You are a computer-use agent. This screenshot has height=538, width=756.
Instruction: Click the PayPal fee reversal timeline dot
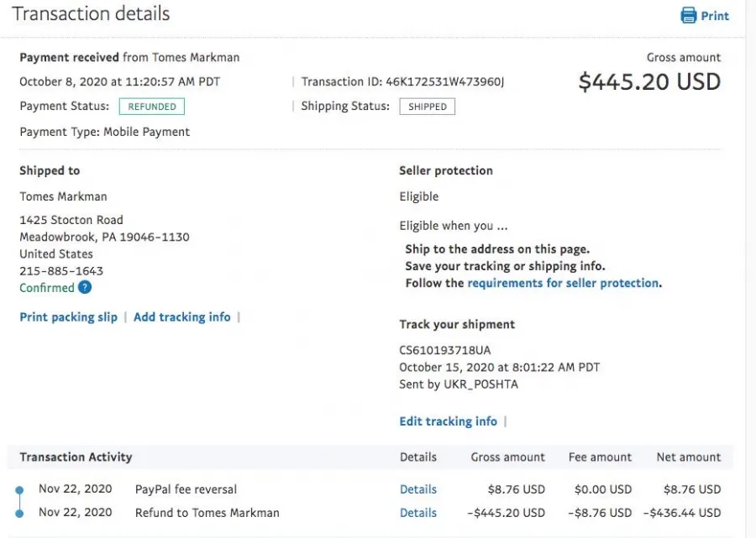pyautogui.click(x=19, y=490)
